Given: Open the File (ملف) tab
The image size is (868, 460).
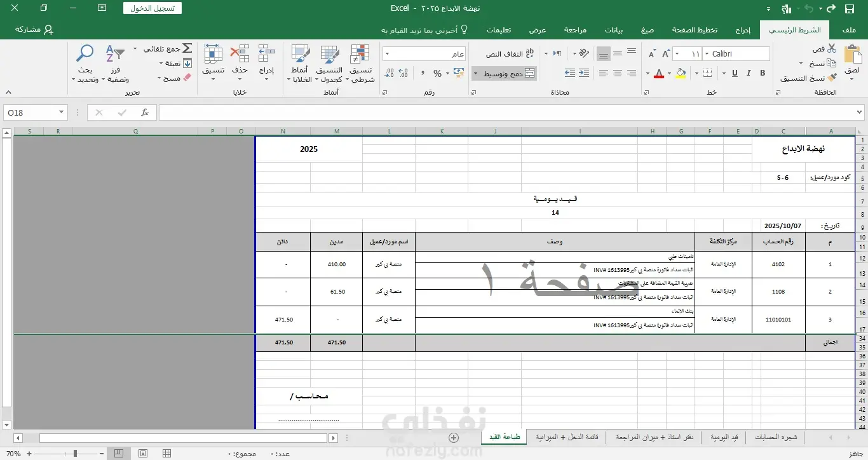Looking at the screenshot, I should [x=849, y=30].
